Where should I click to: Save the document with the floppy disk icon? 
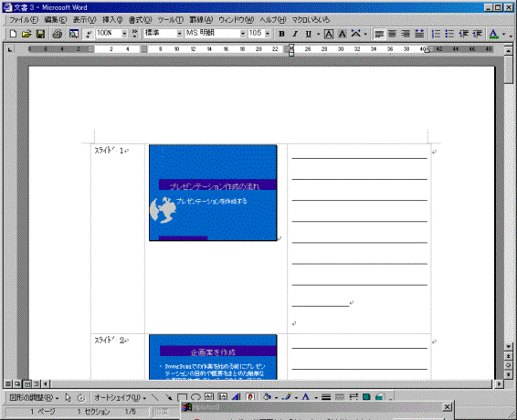tap(40, 34)
